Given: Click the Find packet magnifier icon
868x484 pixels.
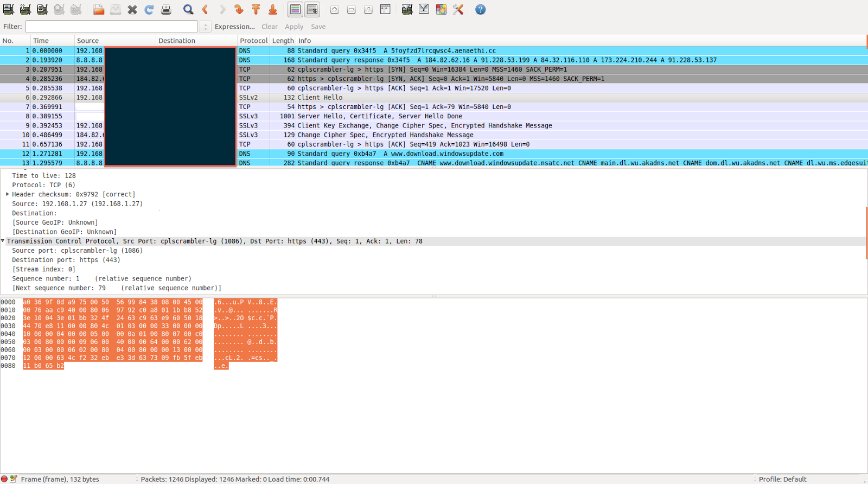Looking at the screenshot, I should pyautogui.click(x=188, y=9).
